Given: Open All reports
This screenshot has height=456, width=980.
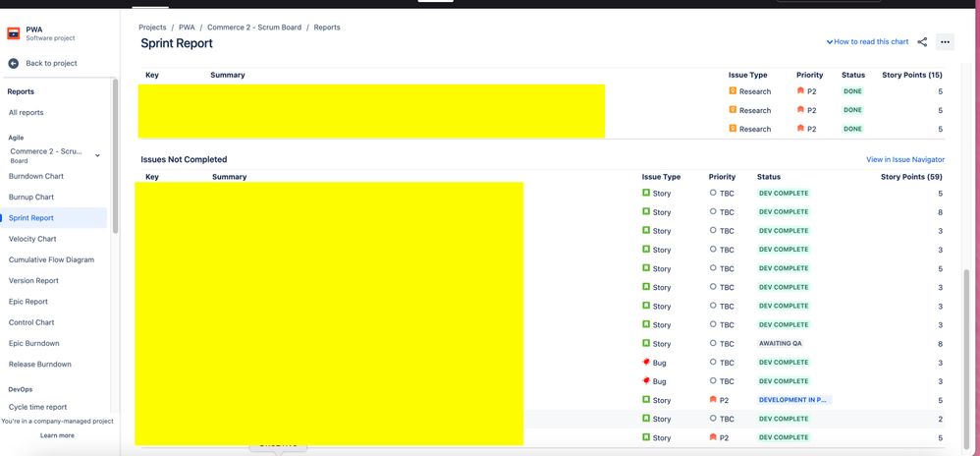Looking at the screenshot, I should click(27, 113).
